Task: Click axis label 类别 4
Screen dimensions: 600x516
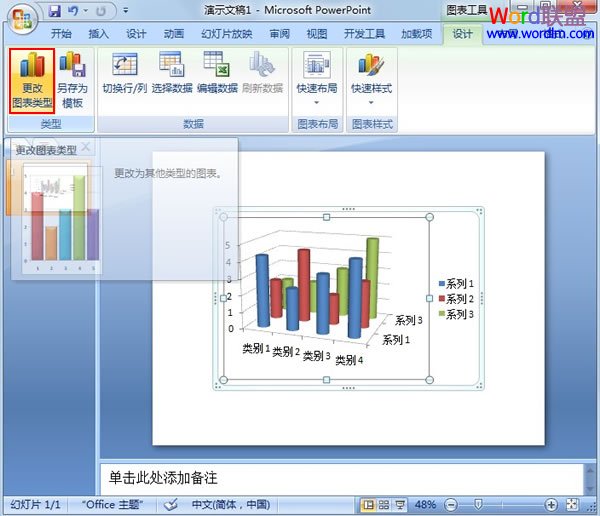Action: pos(349,360)
